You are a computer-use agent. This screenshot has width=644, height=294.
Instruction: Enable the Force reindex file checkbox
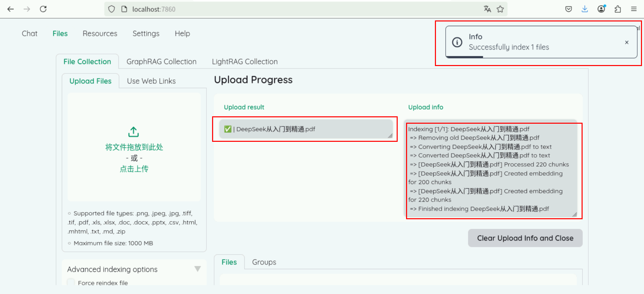pos(71,282)
